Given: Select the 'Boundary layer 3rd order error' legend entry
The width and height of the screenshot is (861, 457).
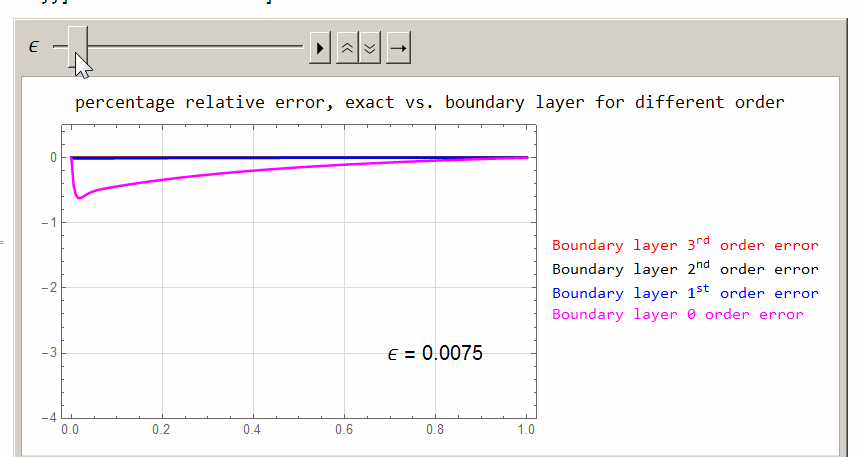Looking at the screenshot, I should point(684,245).
